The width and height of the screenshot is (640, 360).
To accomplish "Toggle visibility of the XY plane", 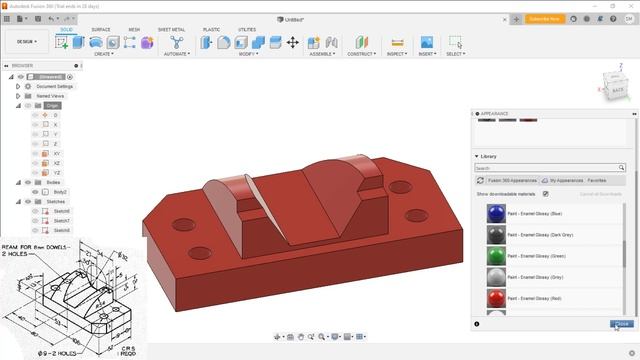I will (x=35, y=153).
